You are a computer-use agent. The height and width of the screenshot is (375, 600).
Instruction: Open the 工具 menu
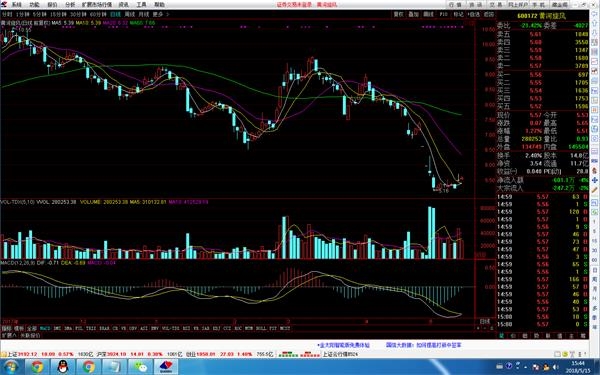click(x=142, y=5)
